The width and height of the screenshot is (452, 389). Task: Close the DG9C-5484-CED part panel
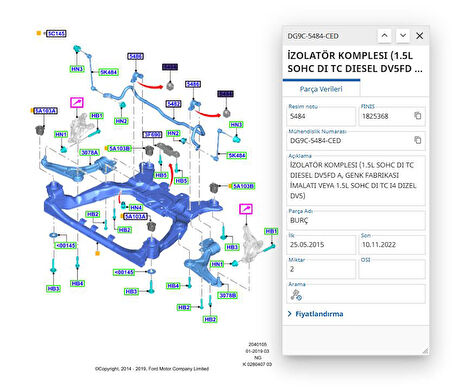[x=420, y=36]
